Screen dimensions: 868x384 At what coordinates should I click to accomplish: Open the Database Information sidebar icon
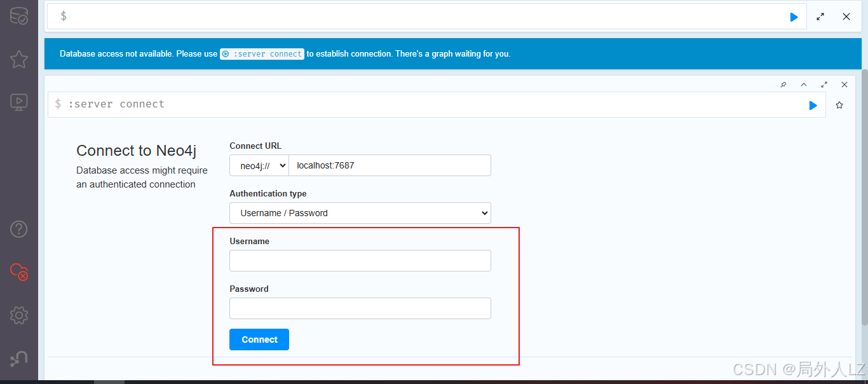[x=18, y=16]
